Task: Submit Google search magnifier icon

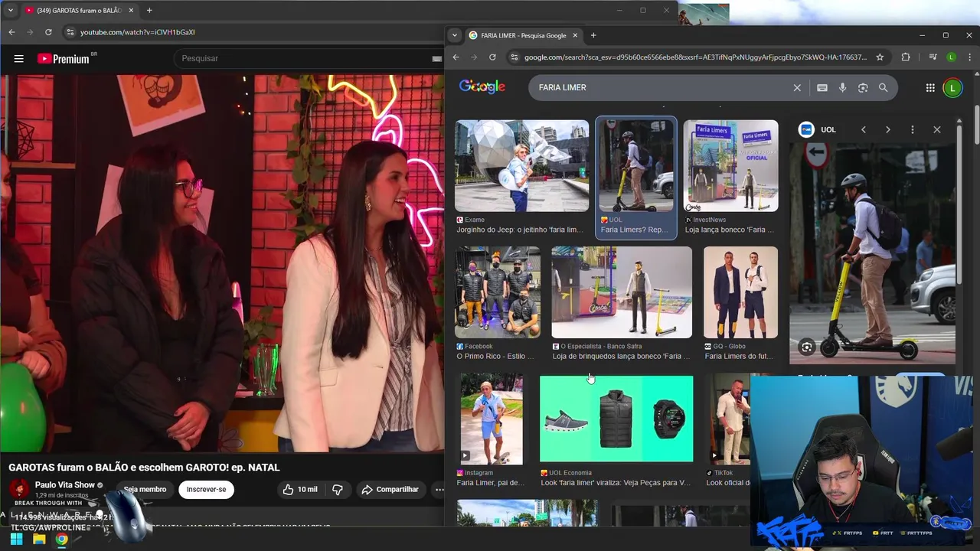Action: pos(883,88)
